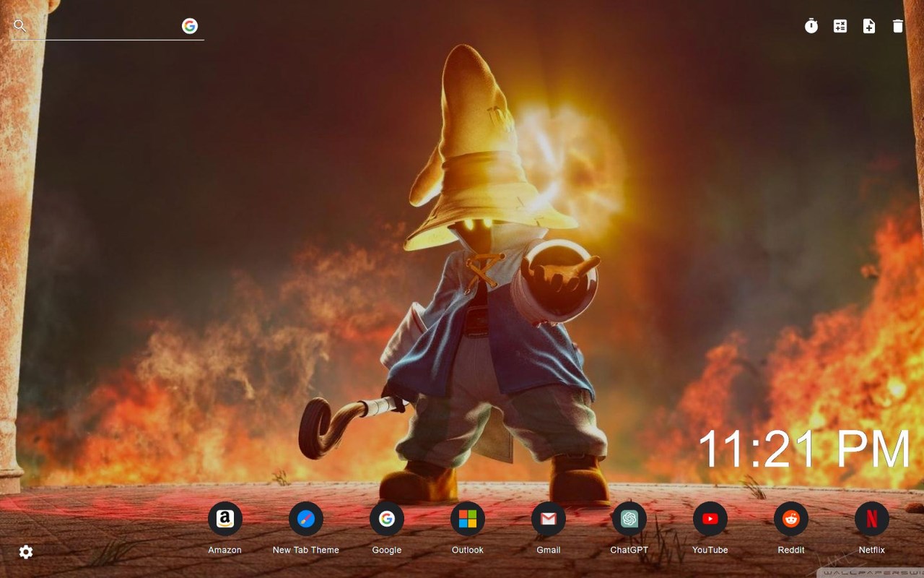Click the 11:21 PM clock display
This screenshot has height=578, width=924.
tap(805, 449)
